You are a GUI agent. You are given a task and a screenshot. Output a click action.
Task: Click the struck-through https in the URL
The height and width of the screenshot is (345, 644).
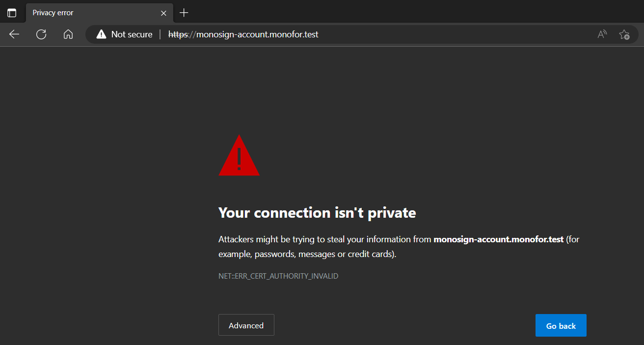178,34
